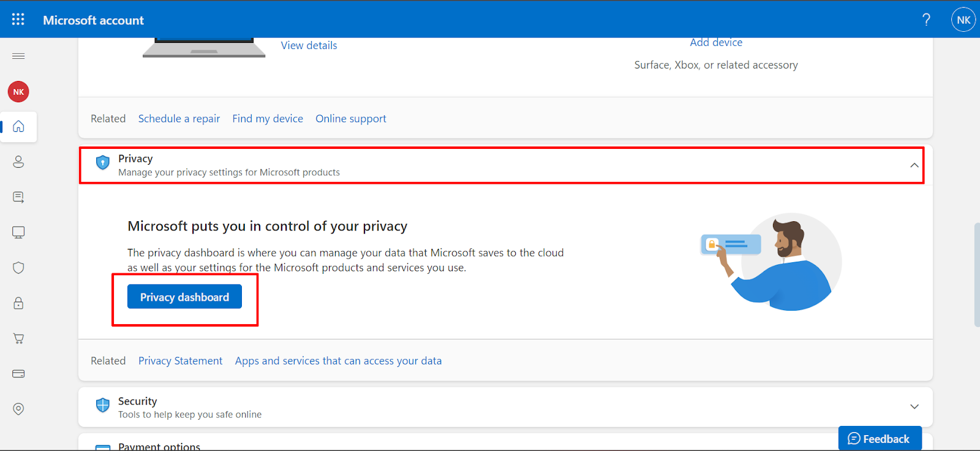Click the Payment options section heading
Screen dimensions: 980x451
click(159, 446)
